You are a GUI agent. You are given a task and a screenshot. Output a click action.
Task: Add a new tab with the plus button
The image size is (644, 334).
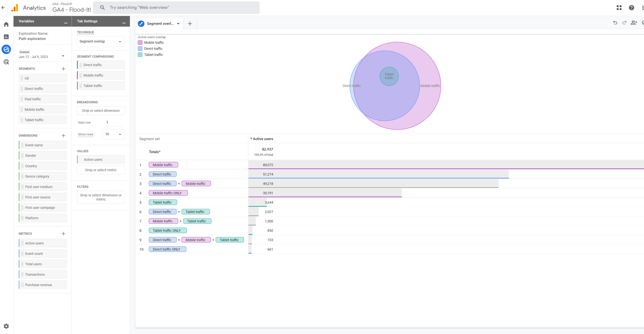[190, 23]
